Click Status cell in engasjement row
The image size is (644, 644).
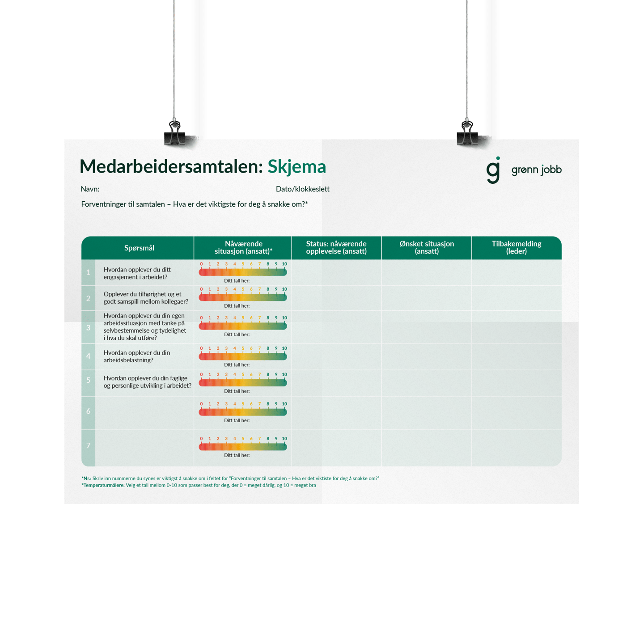336,272
